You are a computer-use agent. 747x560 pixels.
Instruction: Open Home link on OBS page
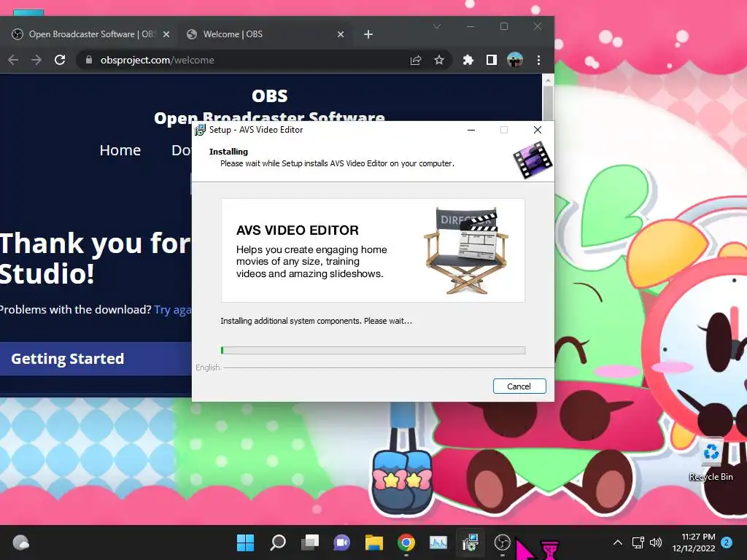(x=120, y=150)
